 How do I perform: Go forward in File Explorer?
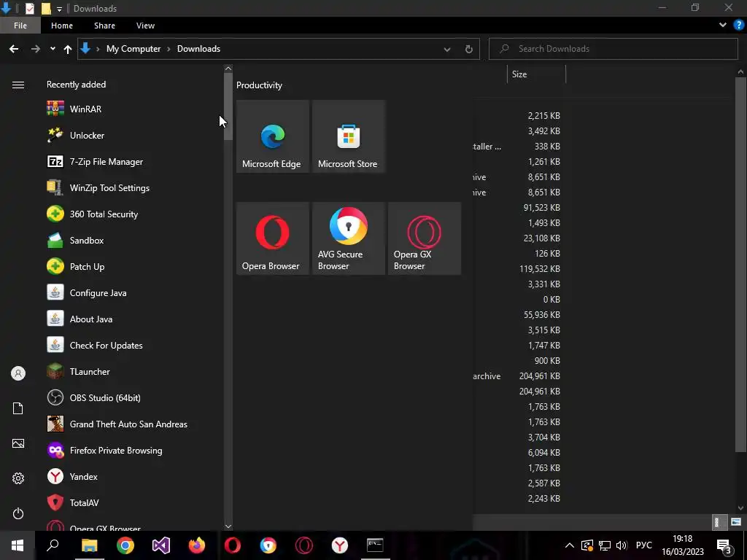pos(35,49)
